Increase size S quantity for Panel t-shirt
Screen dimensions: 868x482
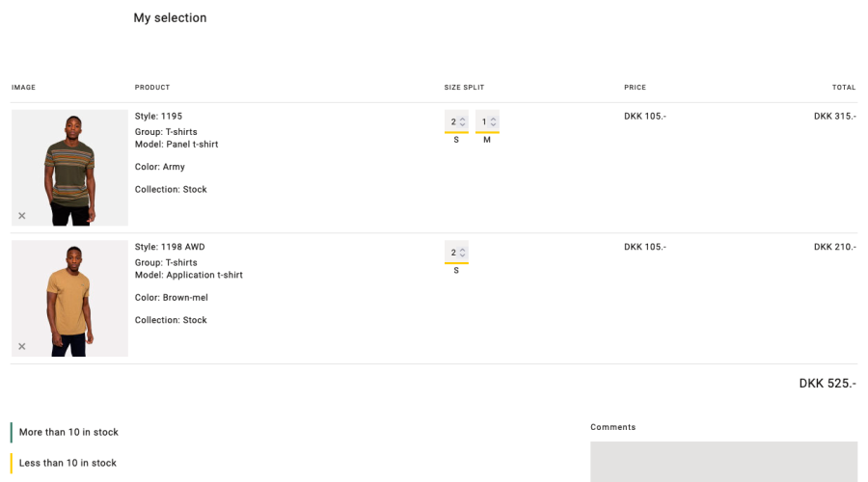click(463, 120)
